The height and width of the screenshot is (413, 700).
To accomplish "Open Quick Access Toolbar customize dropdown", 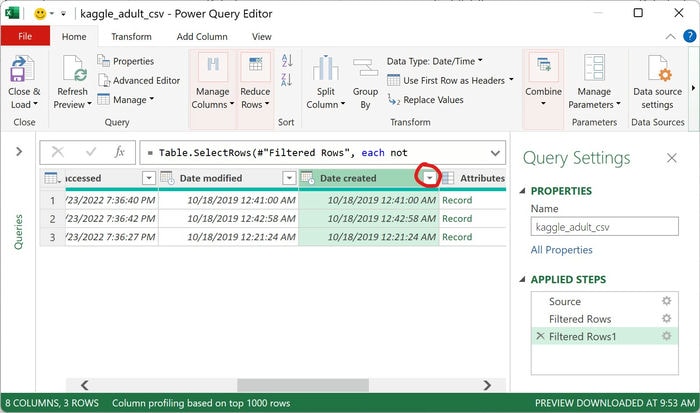I will 63,14.
